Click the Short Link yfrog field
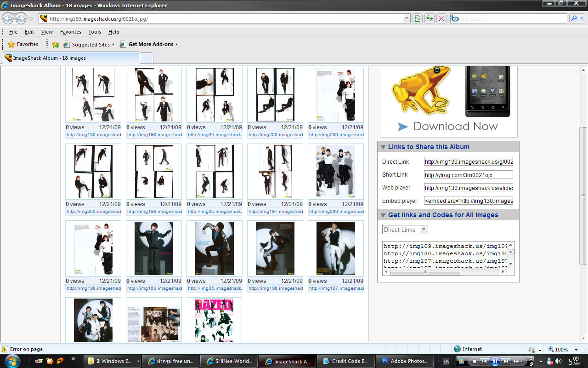The width and height of the screenshot is (588, 368). pyautogui.click(x=468, y=175)
